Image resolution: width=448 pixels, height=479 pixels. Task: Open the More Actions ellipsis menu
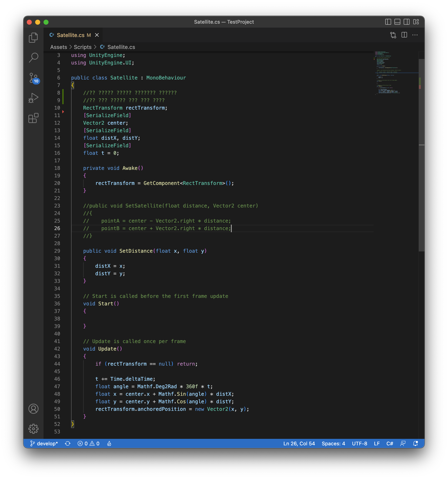pos(415,35)
